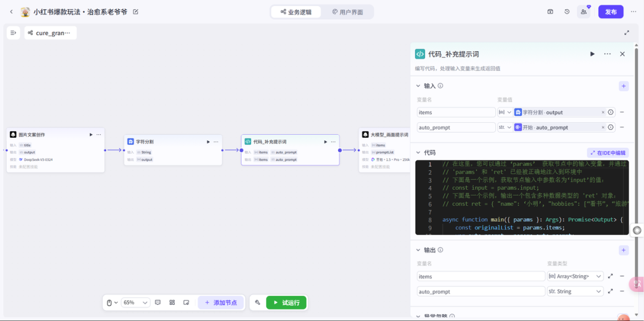Switch to 用户界面 tab
Viewport: 644px width, 321px height.
point(348,12)
